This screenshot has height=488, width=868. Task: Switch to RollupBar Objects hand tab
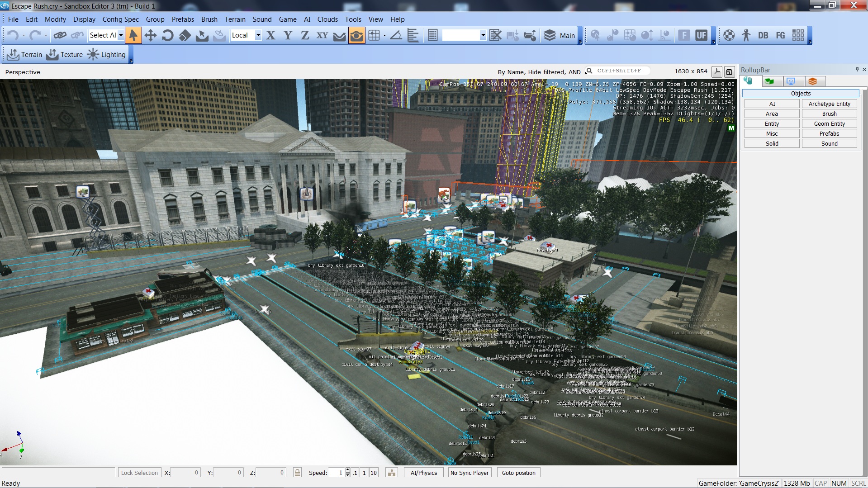(749, 81)
